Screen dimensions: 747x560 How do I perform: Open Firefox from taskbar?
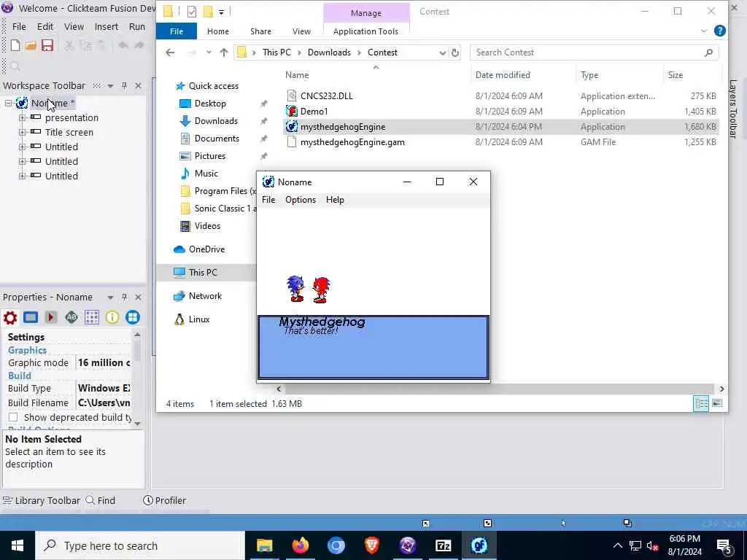(300, 545)
